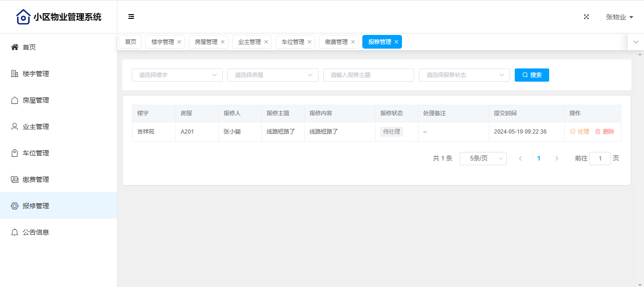Close the active 报修管理 tab
This screenshot has height=287, width=644.
coord(396,42)
